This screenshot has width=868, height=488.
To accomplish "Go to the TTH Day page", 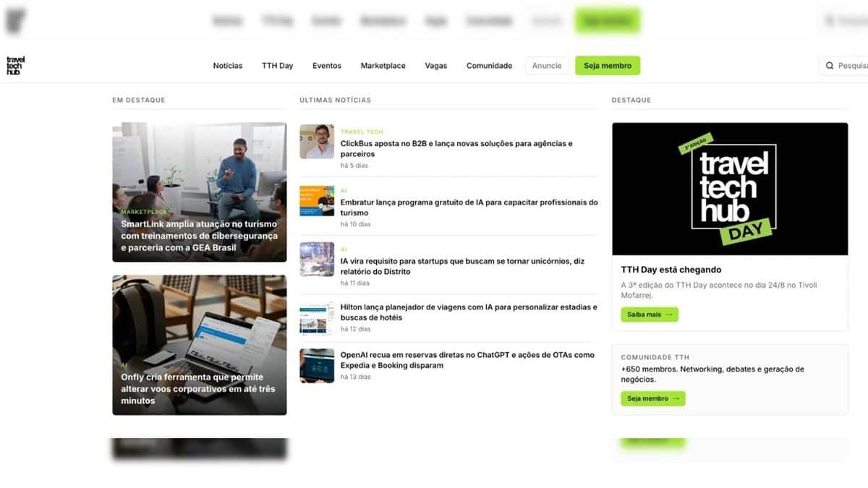I will click(x=277, y=66).
